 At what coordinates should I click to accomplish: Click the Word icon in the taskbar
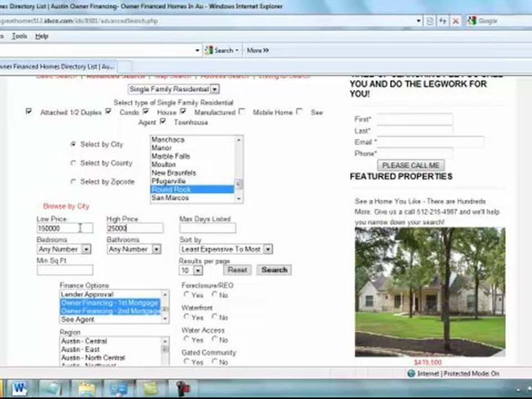click(20, 388)
